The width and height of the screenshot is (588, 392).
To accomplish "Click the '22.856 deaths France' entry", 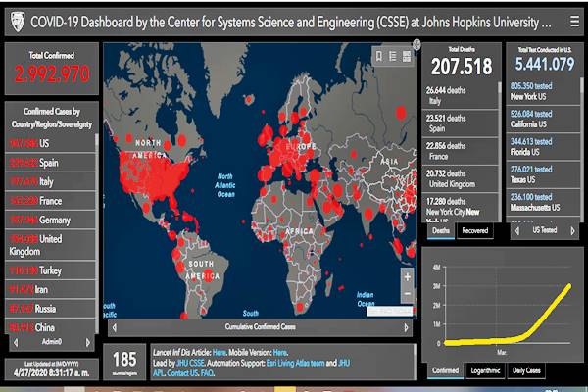I will pos(460,151).
